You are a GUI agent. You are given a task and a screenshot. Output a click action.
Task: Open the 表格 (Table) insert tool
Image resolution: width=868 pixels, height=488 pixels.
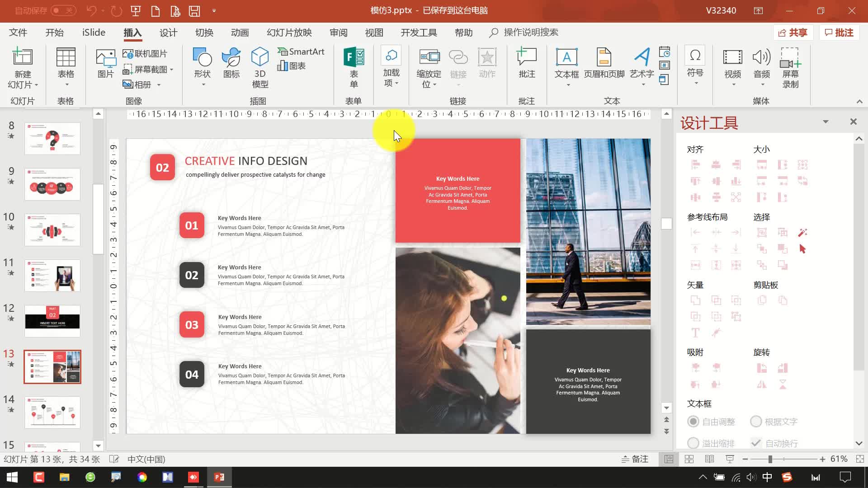point(66,67)
